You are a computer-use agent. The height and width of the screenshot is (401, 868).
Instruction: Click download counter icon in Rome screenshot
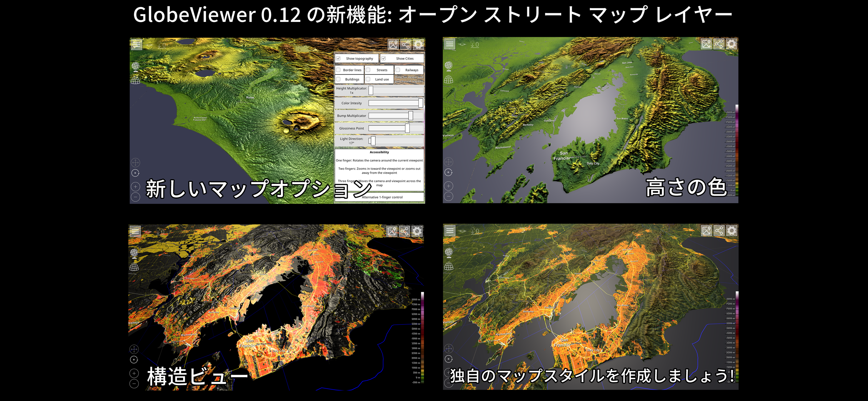(162, 45)
